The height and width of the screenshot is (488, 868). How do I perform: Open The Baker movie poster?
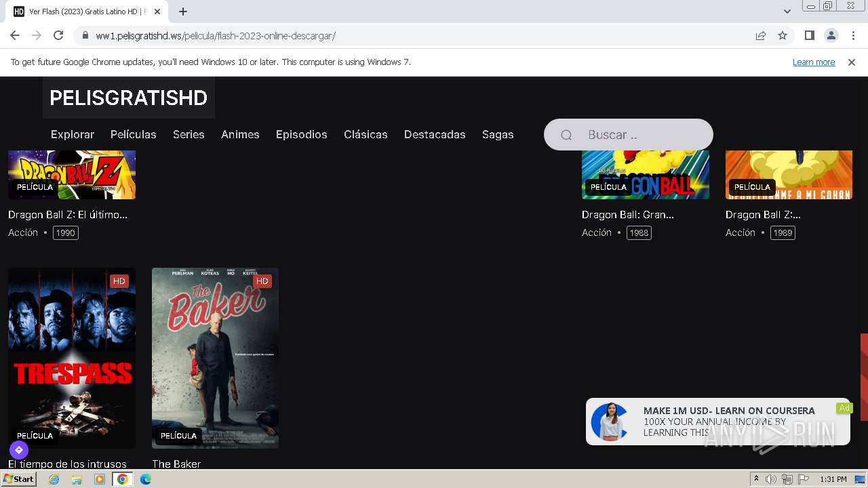tap(215, 358)
